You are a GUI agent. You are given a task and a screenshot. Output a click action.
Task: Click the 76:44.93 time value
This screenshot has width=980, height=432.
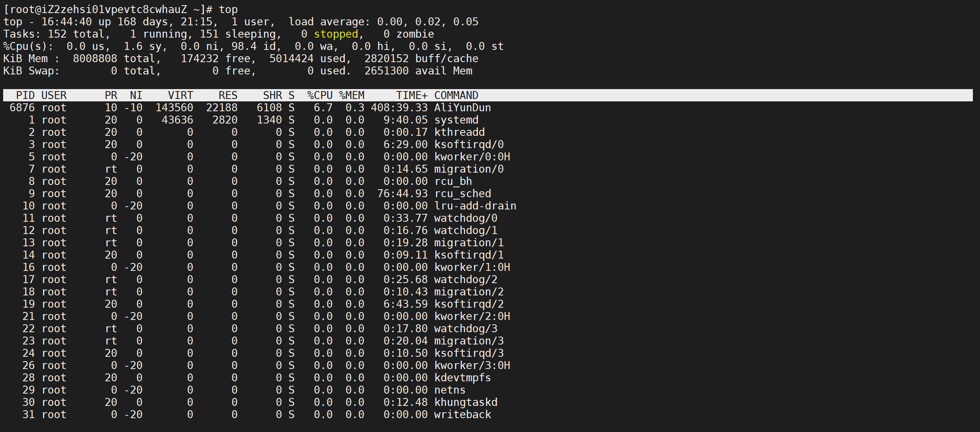(402, 194)
